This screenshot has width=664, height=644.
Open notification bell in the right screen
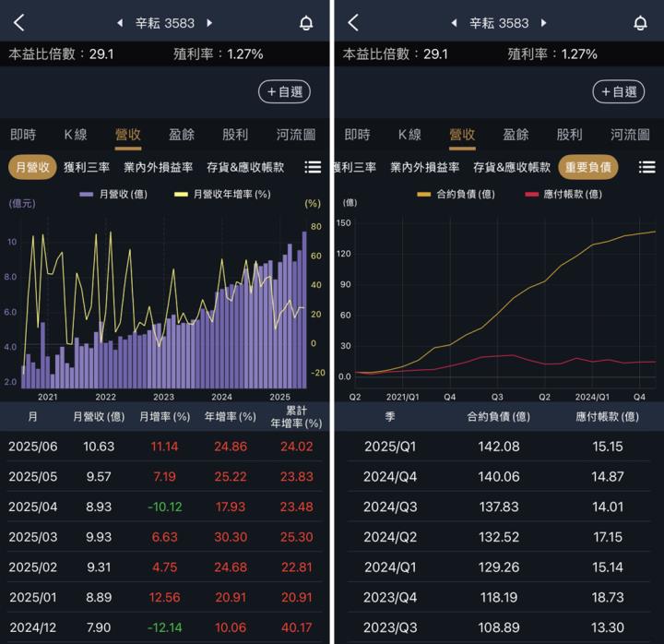click(640, 23)
